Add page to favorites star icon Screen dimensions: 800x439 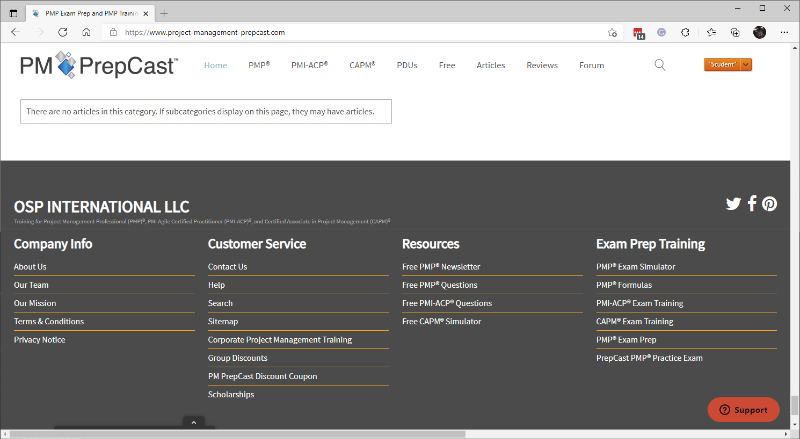pos(612,33)
